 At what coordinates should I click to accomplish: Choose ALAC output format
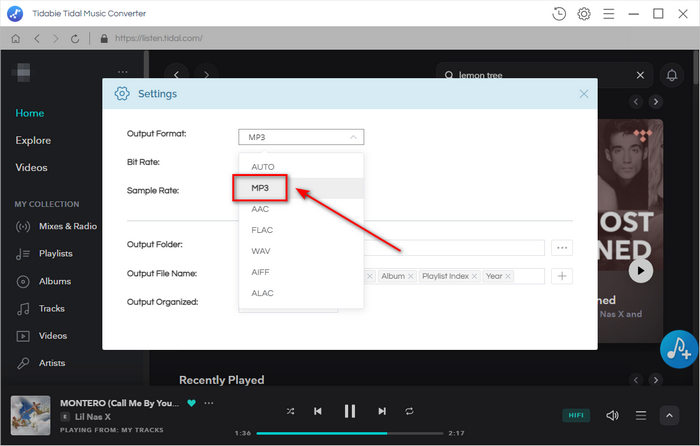301,293
